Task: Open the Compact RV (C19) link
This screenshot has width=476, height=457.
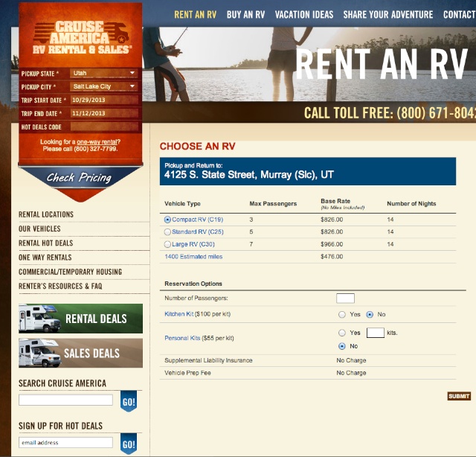Action: [x=198, y=220]
